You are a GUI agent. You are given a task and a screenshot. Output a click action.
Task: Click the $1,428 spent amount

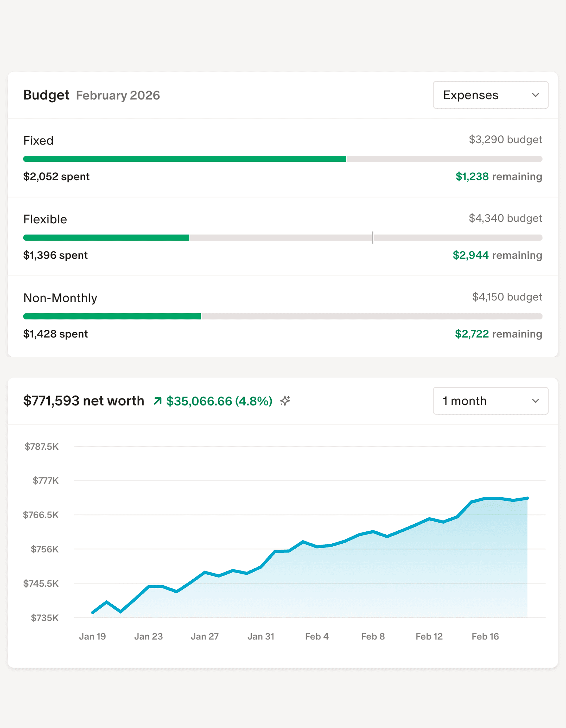[x=55, y=334]
